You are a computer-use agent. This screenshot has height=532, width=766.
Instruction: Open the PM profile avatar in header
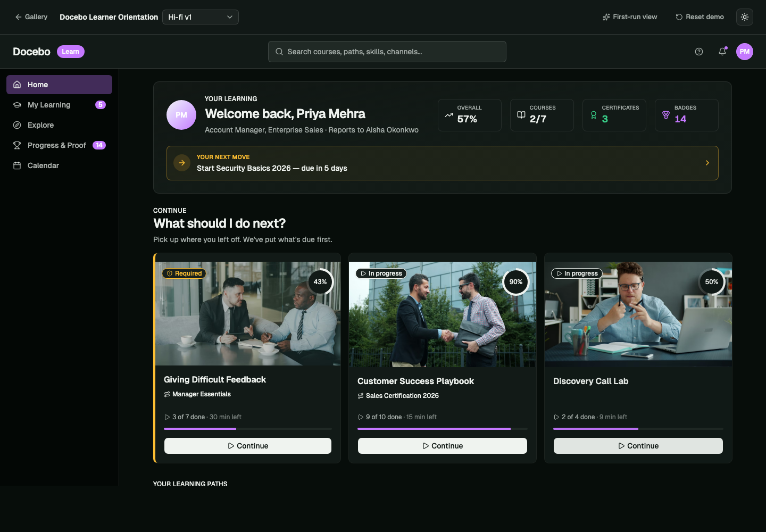coord(745,52)
